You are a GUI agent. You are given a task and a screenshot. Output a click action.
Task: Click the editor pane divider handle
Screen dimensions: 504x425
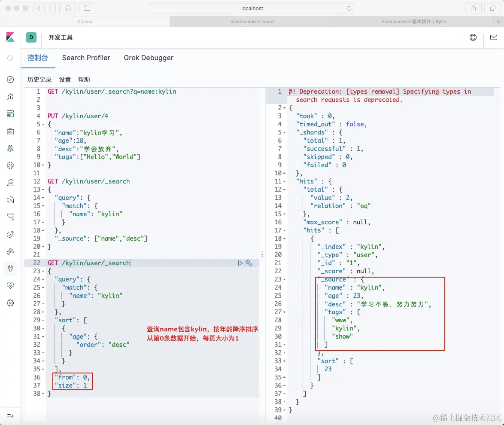point(262,254)
